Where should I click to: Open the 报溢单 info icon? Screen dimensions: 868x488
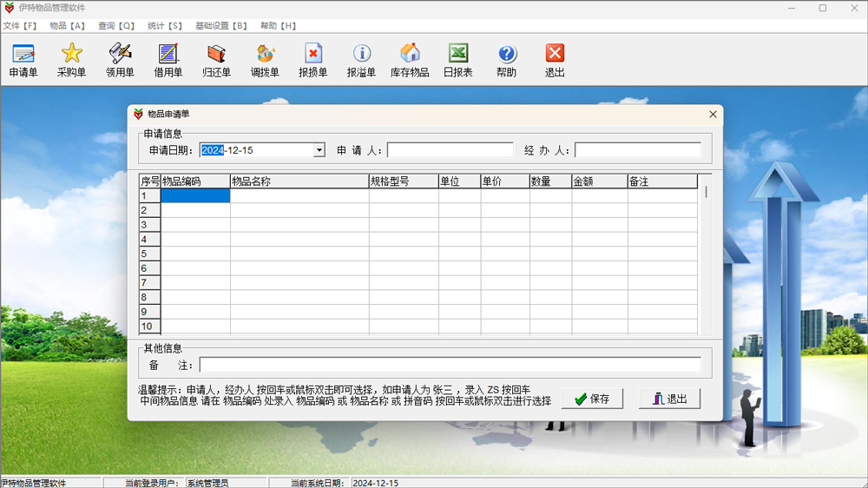coord(361,60)
